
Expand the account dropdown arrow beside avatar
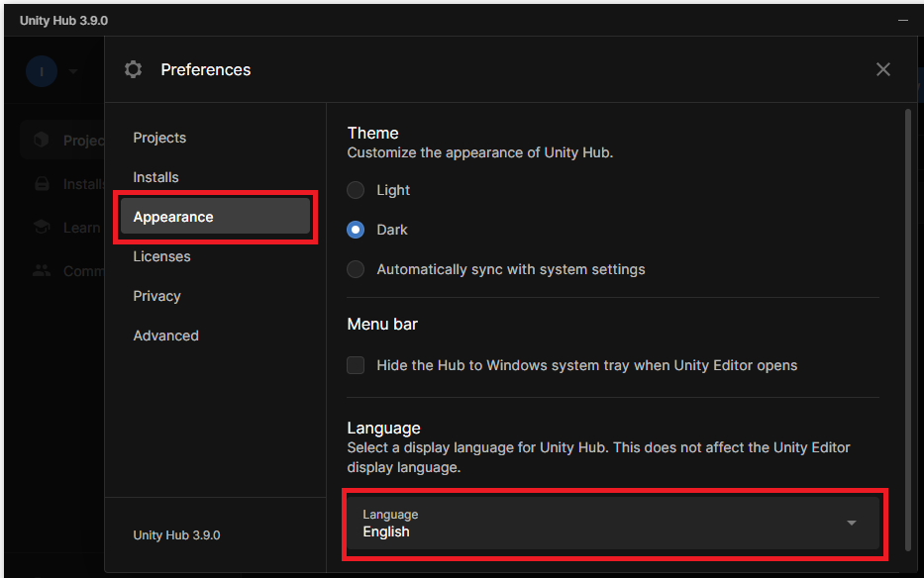click(73, 71)
